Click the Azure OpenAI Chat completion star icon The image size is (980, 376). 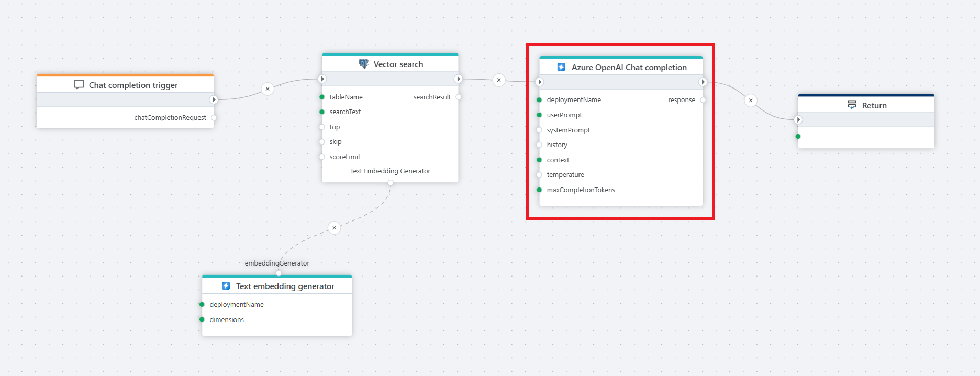(x=561, y=67)
